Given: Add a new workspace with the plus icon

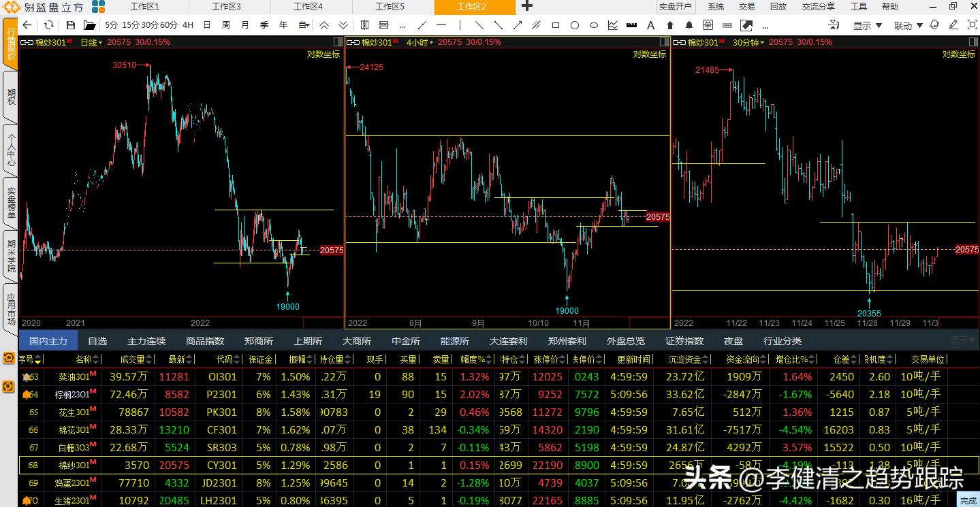Looking at the screenshot, I should point(527,7).
